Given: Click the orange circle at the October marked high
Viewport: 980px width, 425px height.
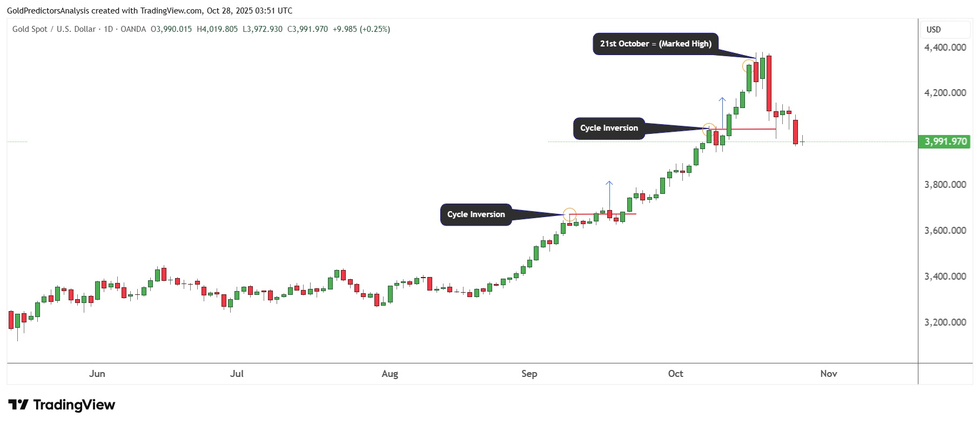Looking at the screenshot, I should [748, 66].
